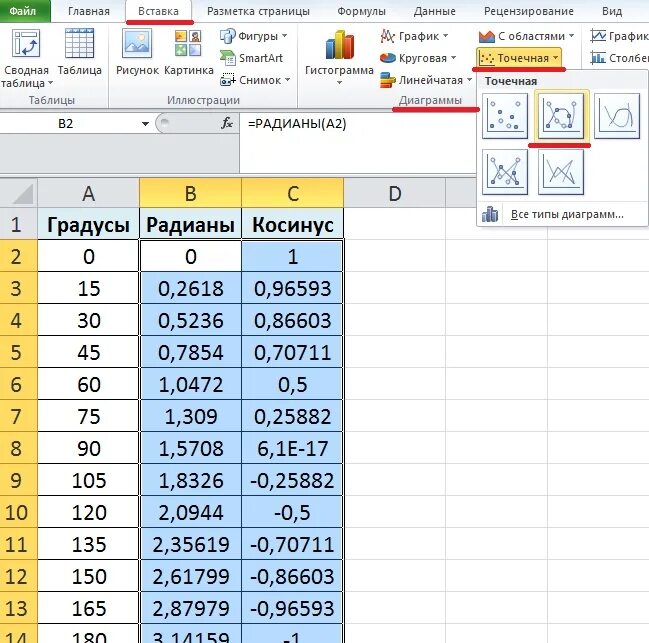Click cell containing 1,0472
649x643 pixels.
(190, 384)
